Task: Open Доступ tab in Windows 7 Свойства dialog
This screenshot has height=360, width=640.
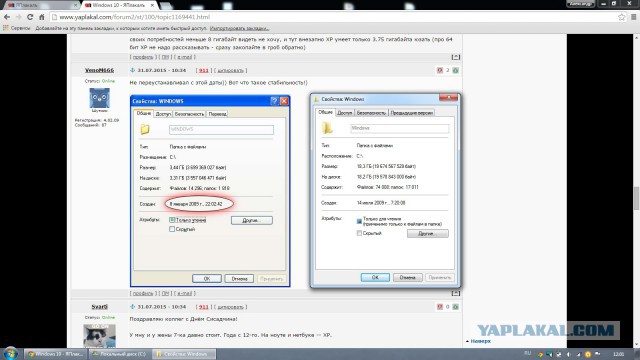Action: (x=344, y=113)
